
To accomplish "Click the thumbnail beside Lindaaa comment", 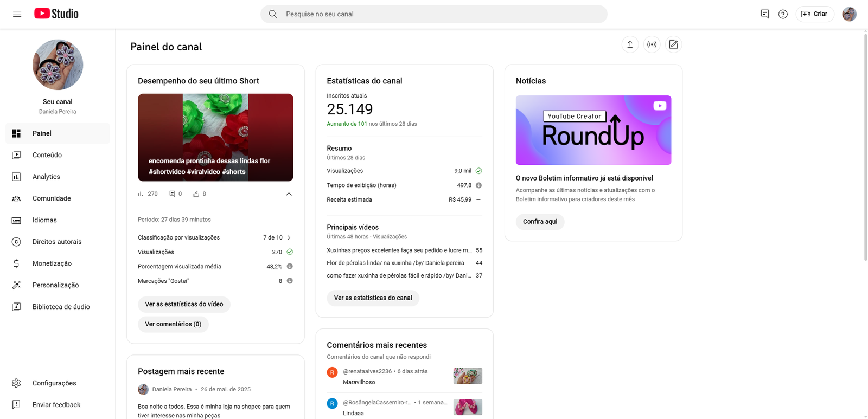I will (468, 407).
